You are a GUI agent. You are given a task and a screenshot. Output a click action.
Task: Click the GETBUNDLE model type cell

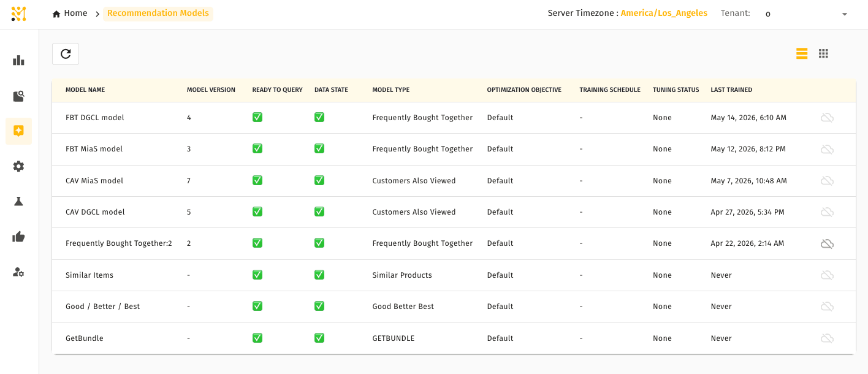tap(394, 338)
